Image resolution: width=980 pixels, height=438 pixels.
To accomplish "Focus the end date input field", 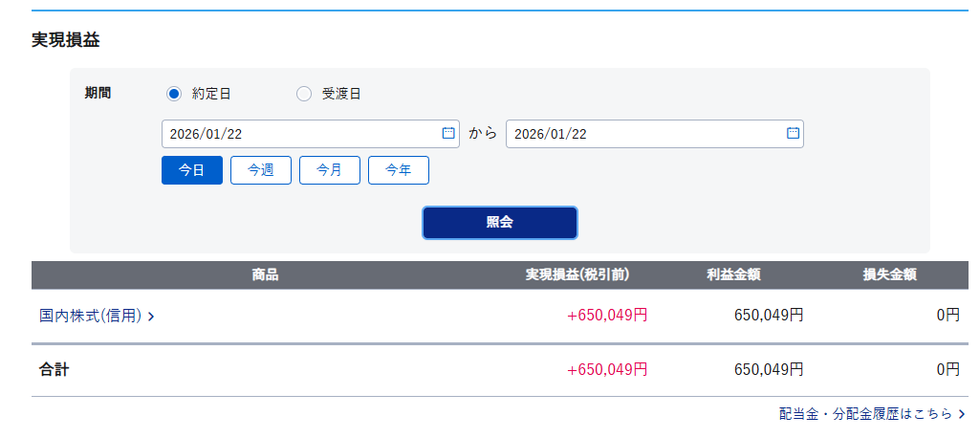I will point(641,134).
